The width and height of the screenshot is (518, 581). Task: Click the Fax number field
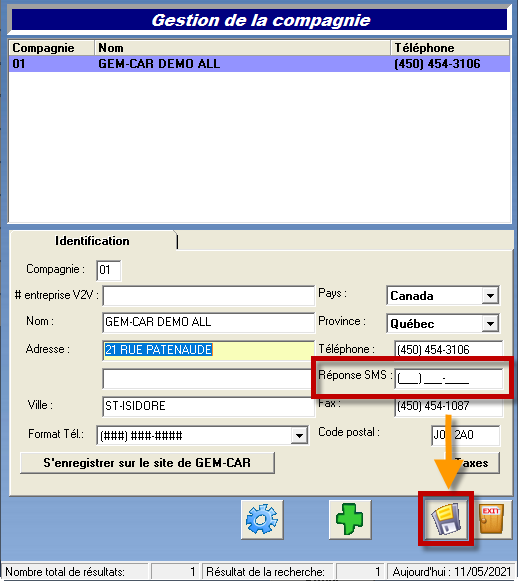click(x=449, y=406)
